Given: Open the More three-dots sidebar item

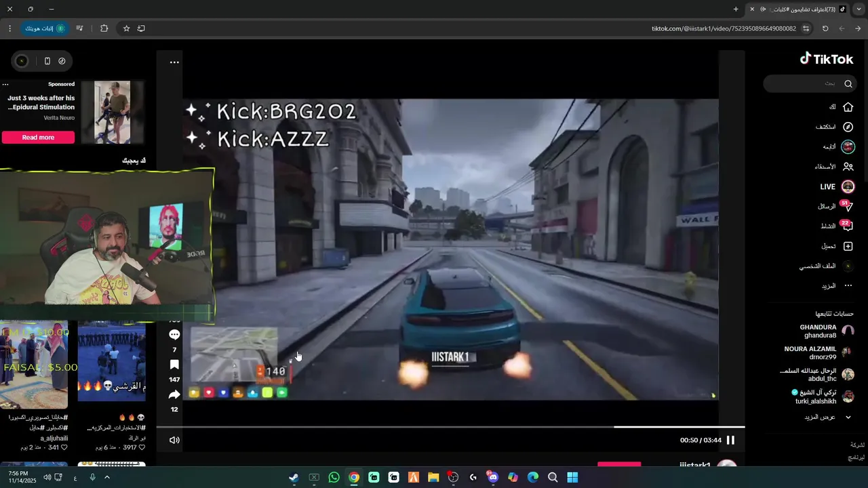Looking at the screenshot, I should click(x=837, y=286).
